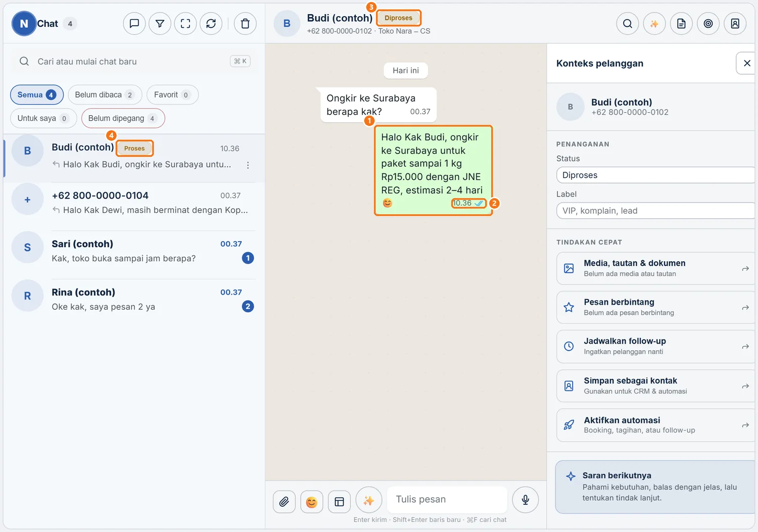Open Media, tautan & dokumen action

(656, 268)
